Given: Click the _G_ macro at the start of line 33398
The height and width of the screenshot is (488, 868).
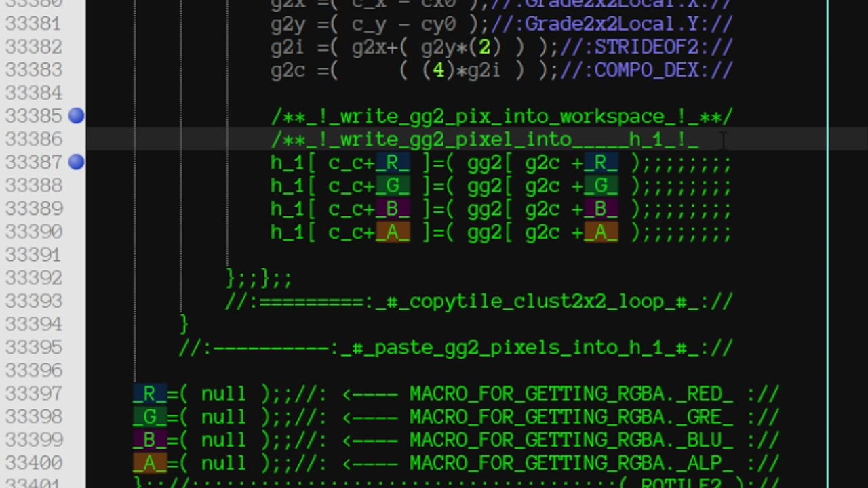Looking at the screenshot, I should (149, 417).
